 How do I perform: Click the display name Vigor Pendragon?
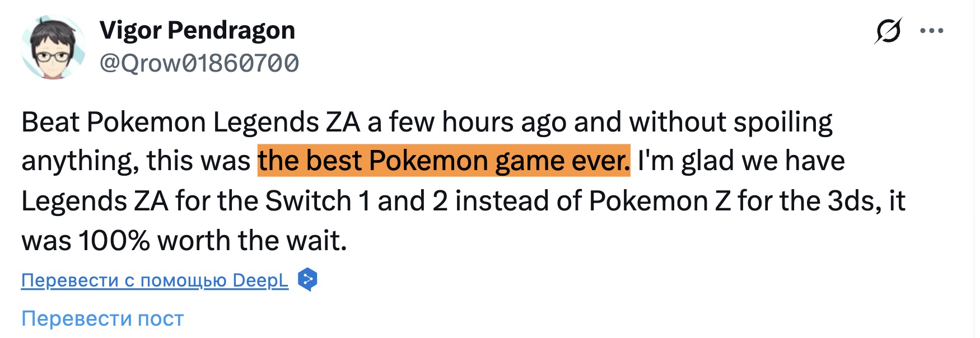point(197,30)
